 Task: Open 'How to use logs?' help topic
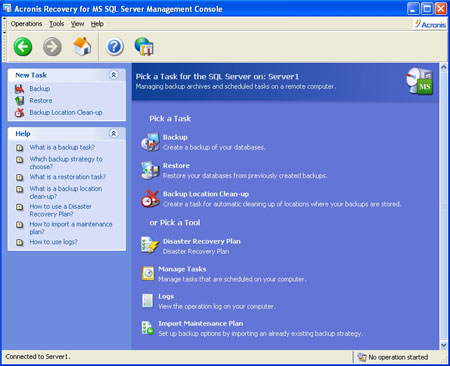point(53,242)
